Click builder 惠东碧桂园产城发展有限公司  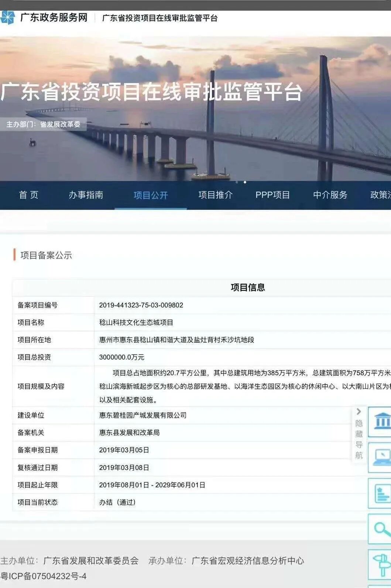click(x=143, y=415)
